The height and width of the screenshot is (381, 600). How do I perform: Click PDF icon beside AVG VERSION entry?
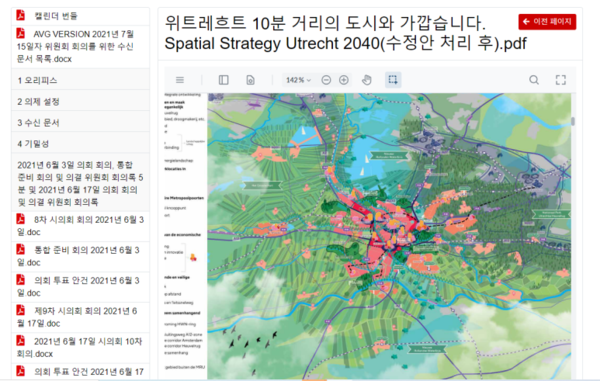click(21, 33)
